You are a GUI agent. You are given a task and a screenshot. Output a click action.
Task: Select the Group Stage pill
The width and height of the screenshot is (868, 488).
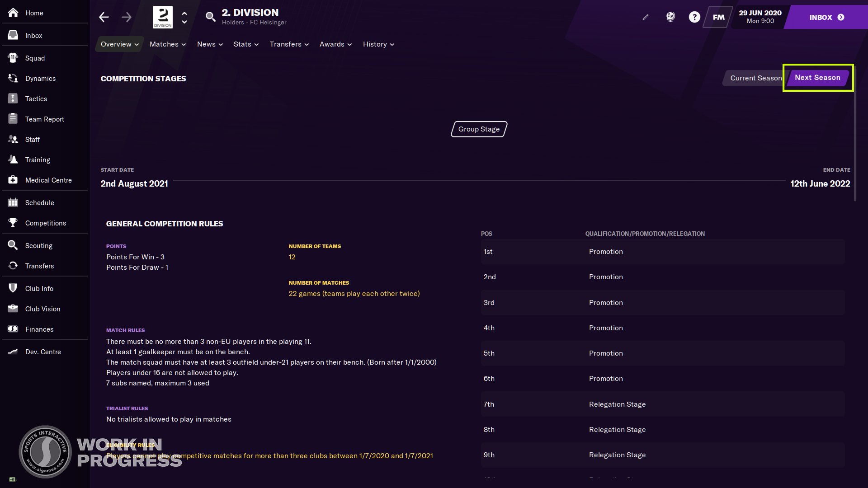coord(479,129)
